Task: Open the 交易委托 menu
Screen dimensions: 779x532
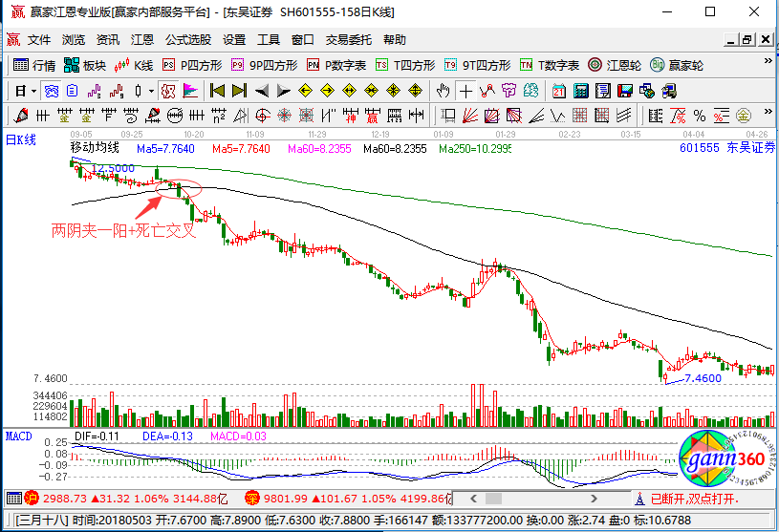Action: (x=348, y=40)
